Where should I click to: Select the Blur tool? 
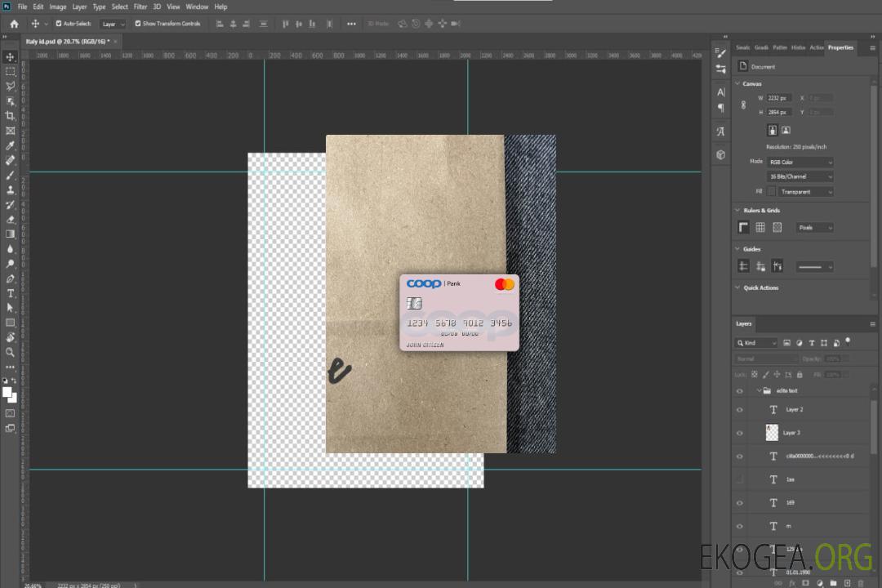click(10, 249)
